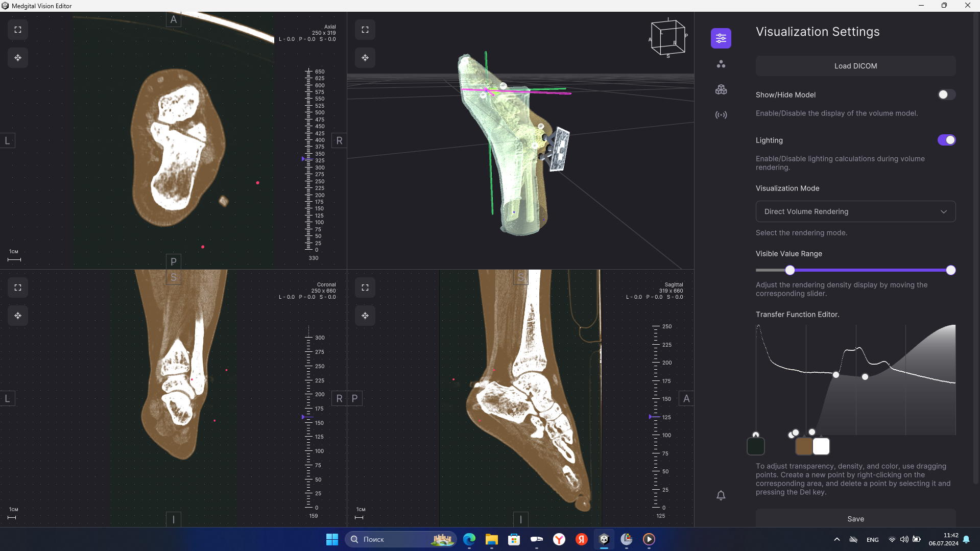Open the 3D model cube panel icon
The height and width of the screenshot is (551, 980).
(x=721, y=89)
